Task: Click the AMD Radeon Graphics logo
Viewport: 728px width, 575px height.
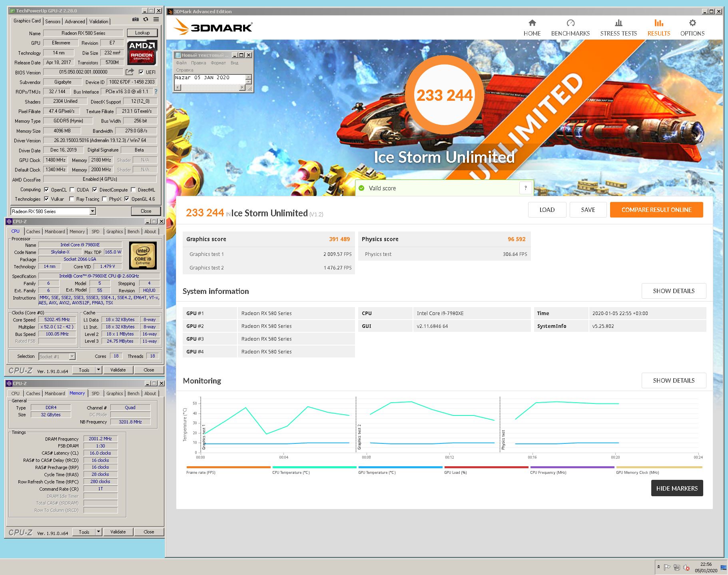Action: tap(142, 52)
